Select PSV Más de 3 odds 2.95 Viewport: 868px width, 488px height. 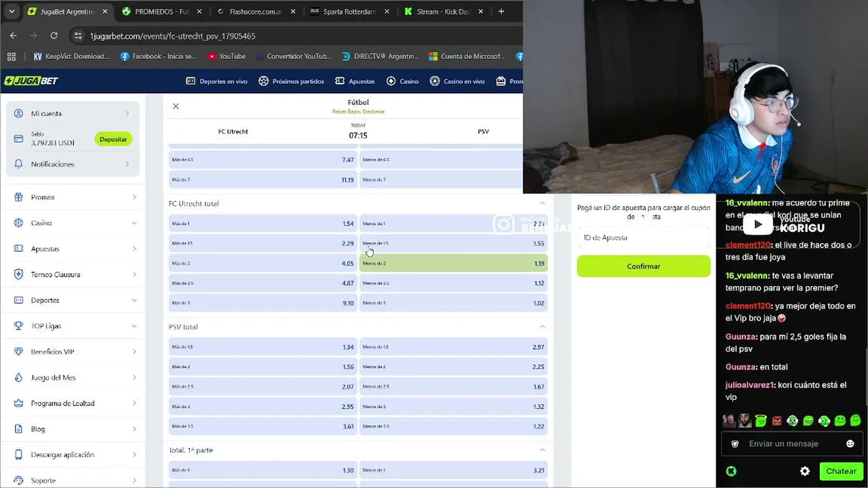click(x=263, y=407)
